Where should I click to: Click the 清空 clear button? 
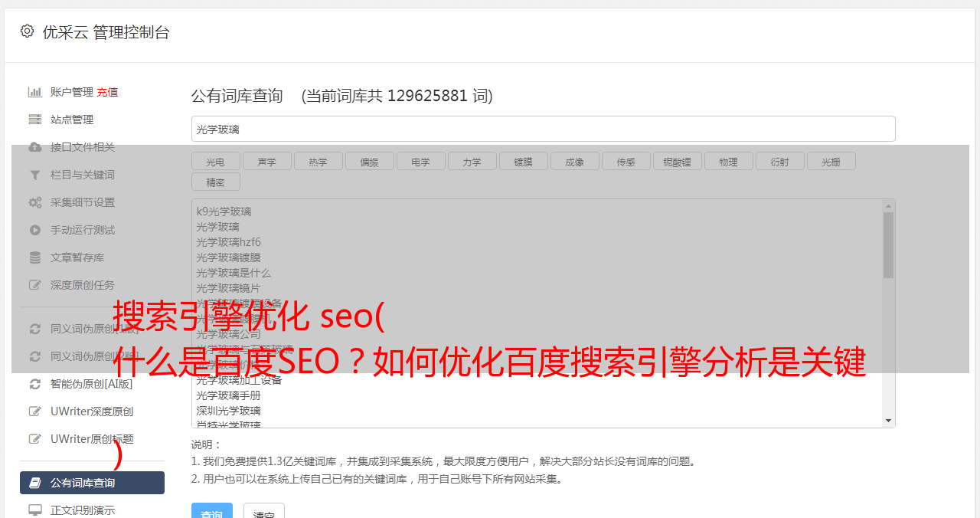264,512
